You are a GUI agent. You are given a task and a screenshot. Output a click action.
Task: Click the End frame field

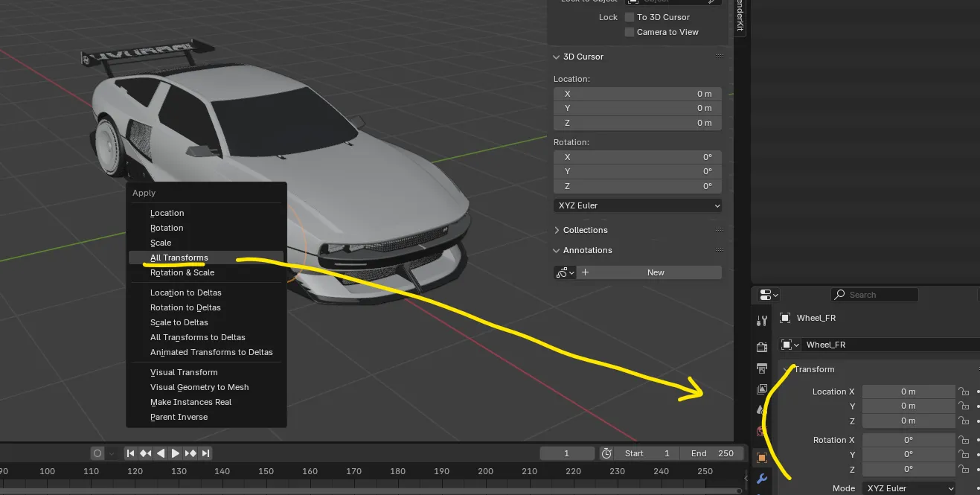coord(711,453)
